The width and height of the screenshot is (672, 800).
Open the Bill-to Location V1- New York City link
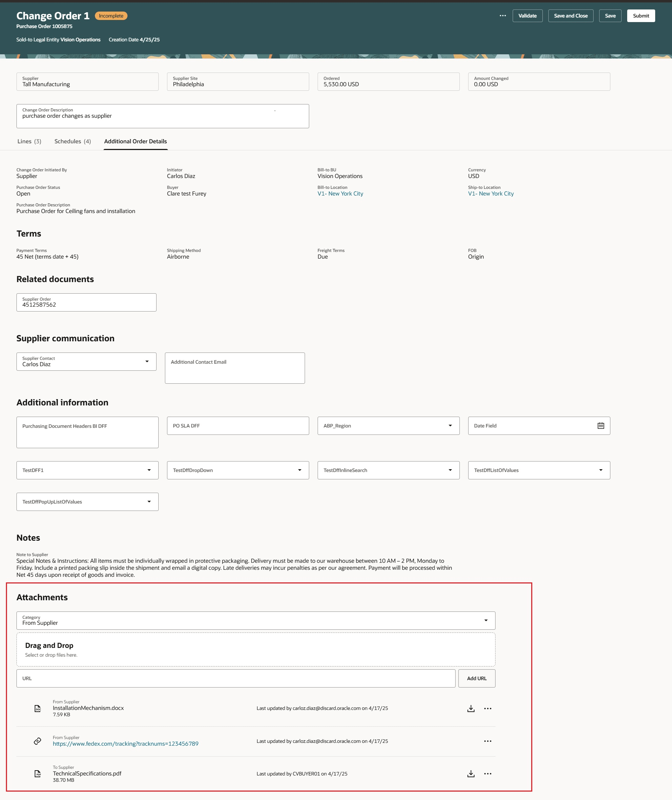click(x=340, y=193)
